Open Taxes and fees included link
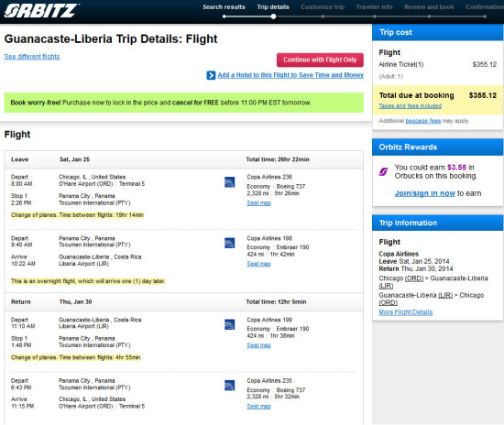The height and width of the screenshot is (425, 504). (411, 106)
